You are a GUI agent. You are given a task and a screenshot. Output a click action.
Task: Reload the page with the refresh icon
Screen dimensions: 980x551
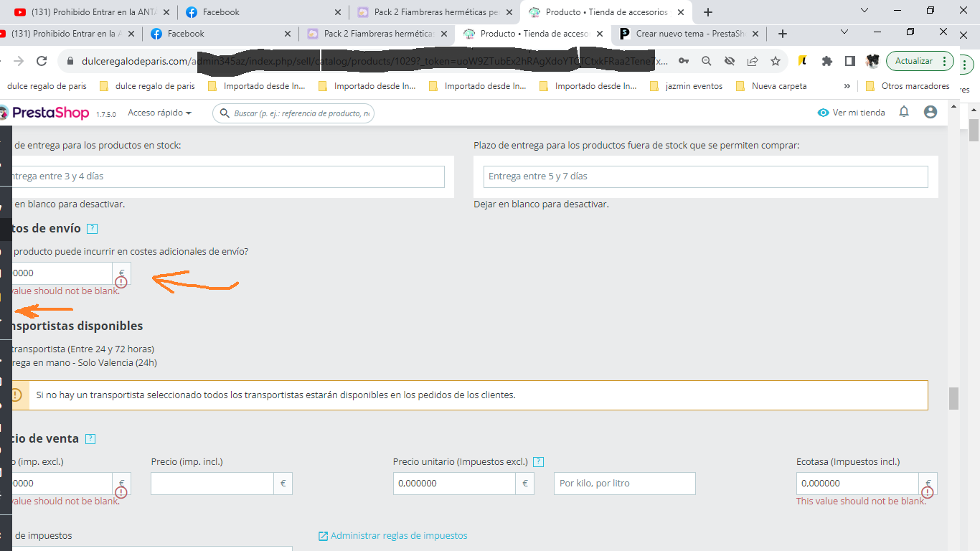coord(42,61)
